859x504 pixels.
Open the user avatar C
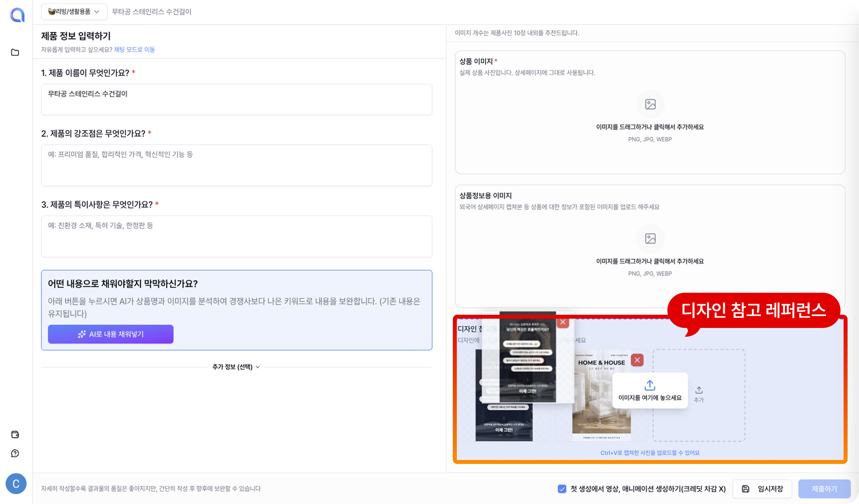pyautogui.click(x=16, y=484)
